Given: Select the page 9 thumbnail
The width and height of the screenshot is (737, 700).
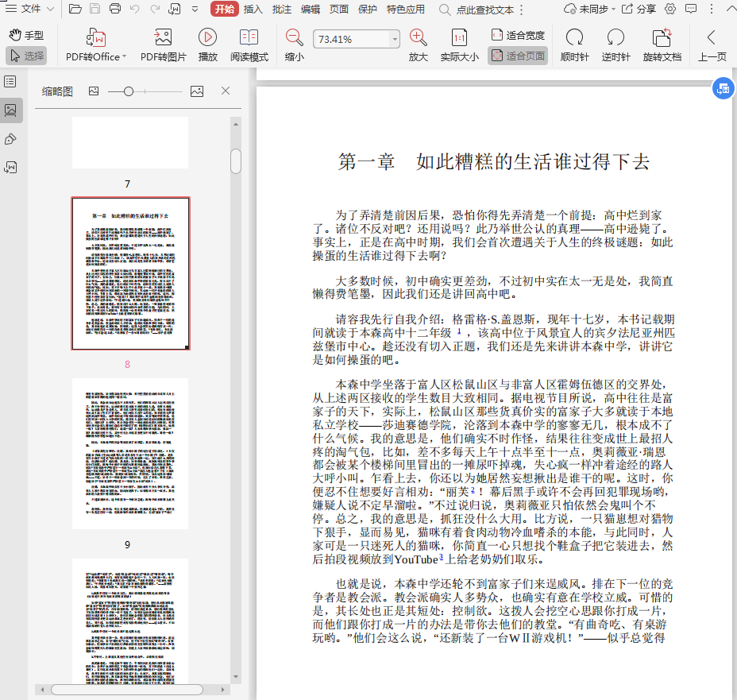Looking at the screenshot, I should [130, 454].
